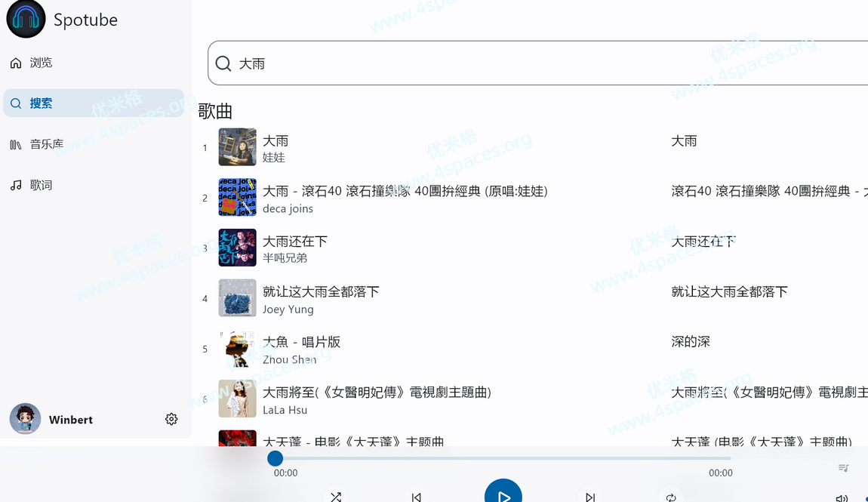Open artist link deca joins

(x=288, y=208)
